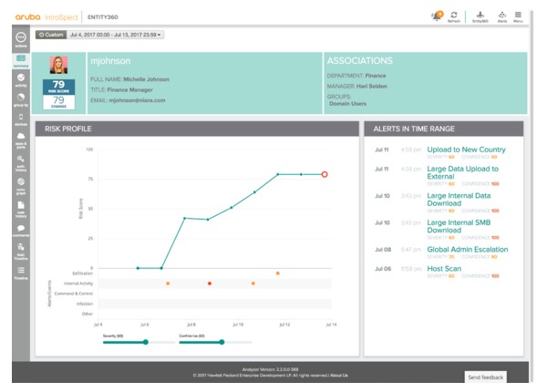Viewport: 547px width, 392px height.
Task: Click the Send feedback button
Action: tap(483, 377)
